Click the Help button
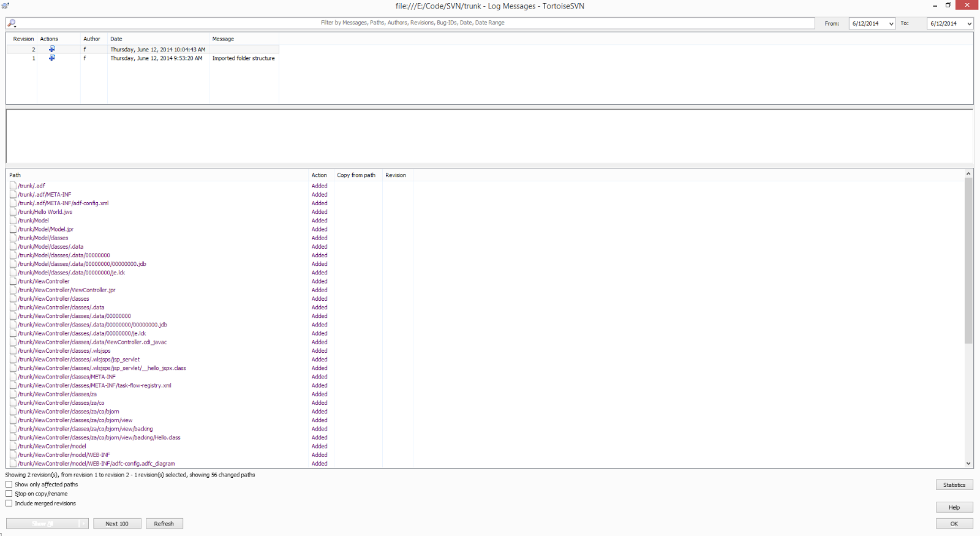The height and width of the screenshot is (536, 980). (x=954, y=507)
